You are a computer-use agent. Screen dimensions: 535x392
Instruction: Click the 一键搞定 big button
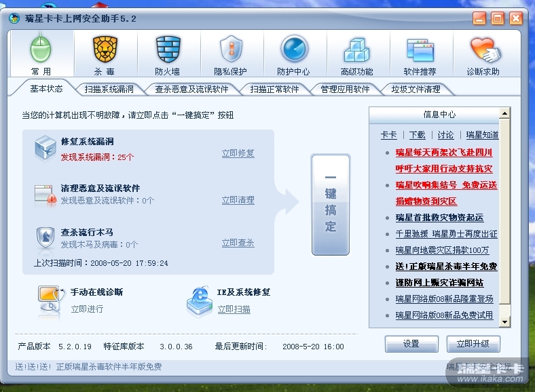(x=331, y=205)
